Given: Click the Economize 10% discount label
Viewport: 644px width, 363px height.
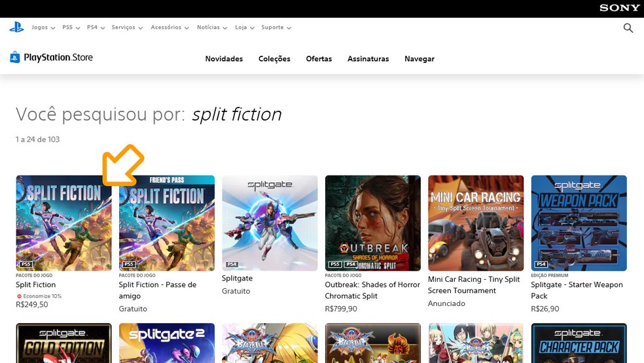Looking at the screenshot, I should [x=39, y=296].
